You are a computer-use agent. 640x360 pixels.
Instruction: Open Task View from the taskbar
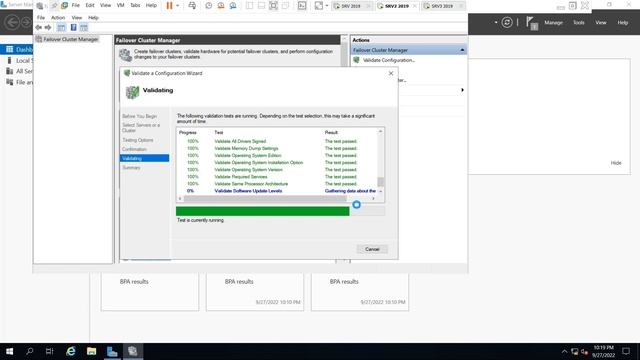click(49, 351)
